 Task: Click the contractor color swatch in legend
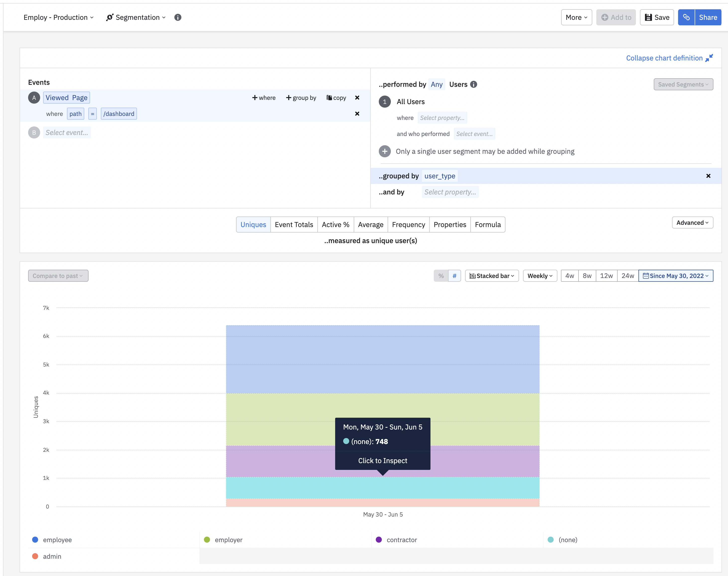pyautogui.click(x=379, y=540)
